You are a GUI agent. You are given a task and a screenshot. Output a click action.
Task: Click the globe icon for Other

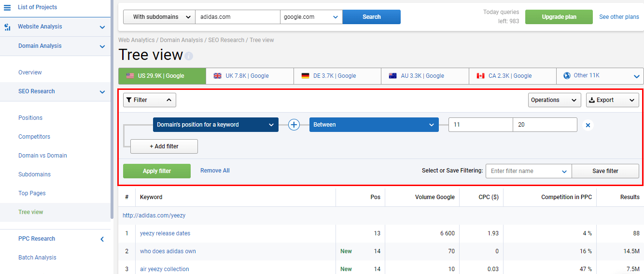567,75
